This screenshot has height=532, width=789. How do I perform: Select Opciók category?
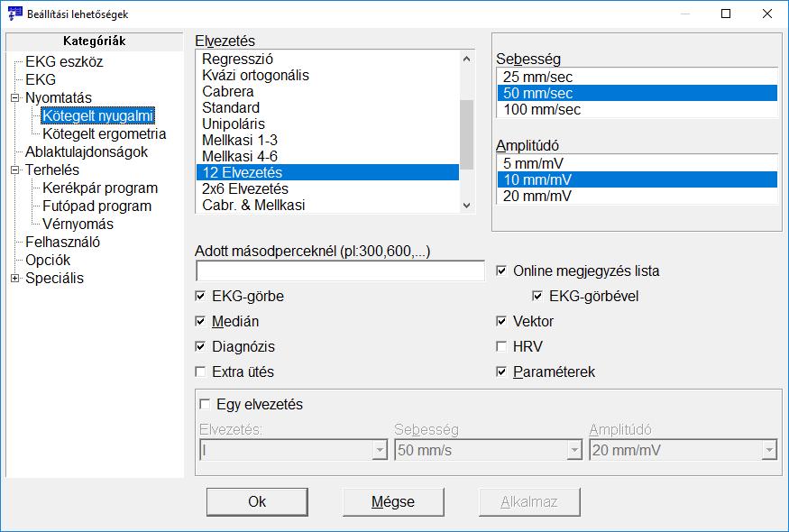48,261
